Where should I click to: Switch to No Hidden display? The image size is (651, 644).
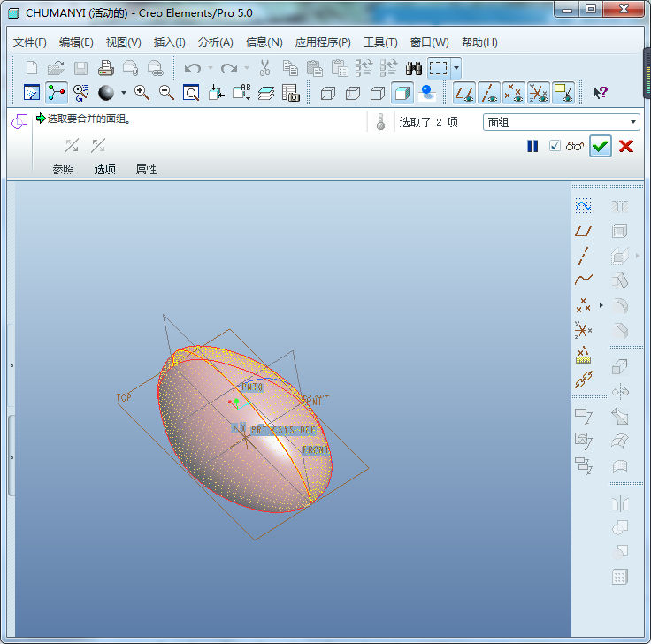coord(378,93)
